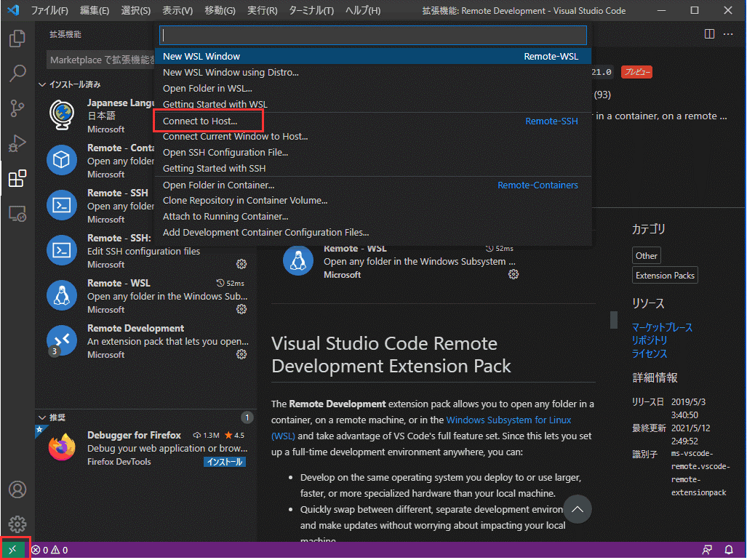Click the split editor icon

point(709,33)
